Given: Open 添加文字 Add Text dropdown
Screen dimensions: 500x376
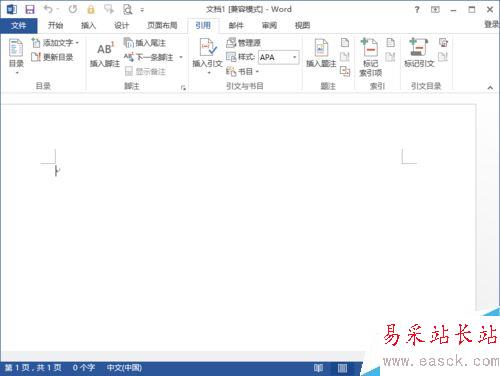Looking at the screenshot, I should (55, 43).
